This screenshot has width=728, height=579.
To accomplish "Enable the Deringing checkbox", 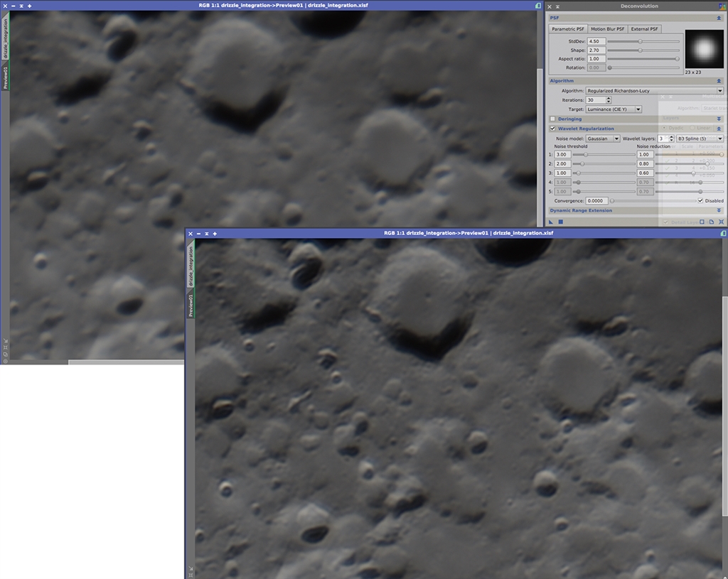I will [x=552, y=119].
